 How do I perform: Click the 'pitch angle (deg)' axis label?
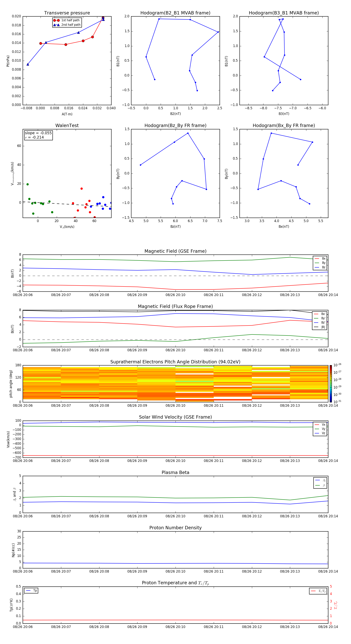(x=11, y=384)
